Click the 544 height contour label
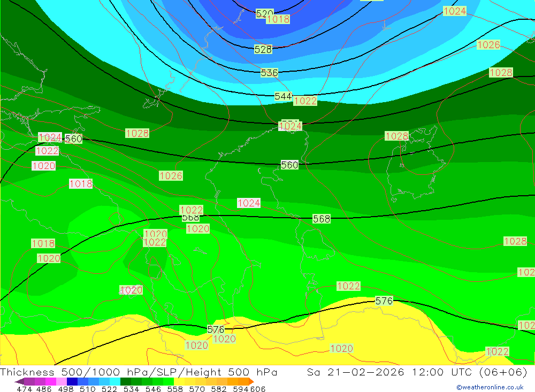The height and width of the screenshot is (392, 535). pyautogui.click(x=283, y=97)
